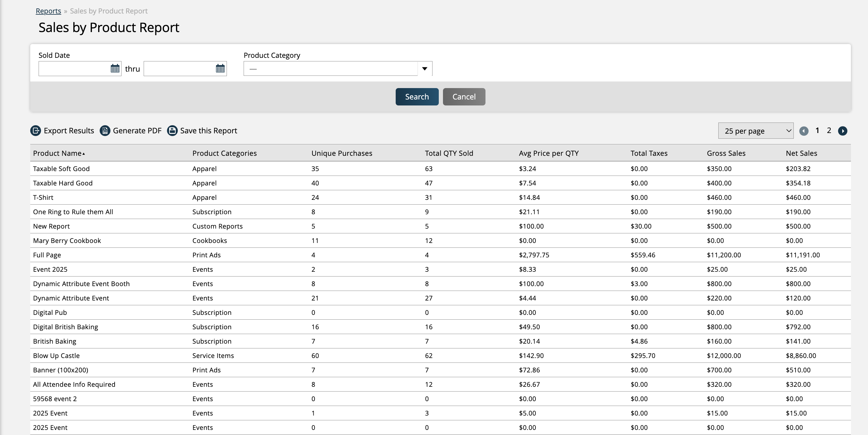Go to the previous page arrow

pyautogui.click(x=804, y=131)
